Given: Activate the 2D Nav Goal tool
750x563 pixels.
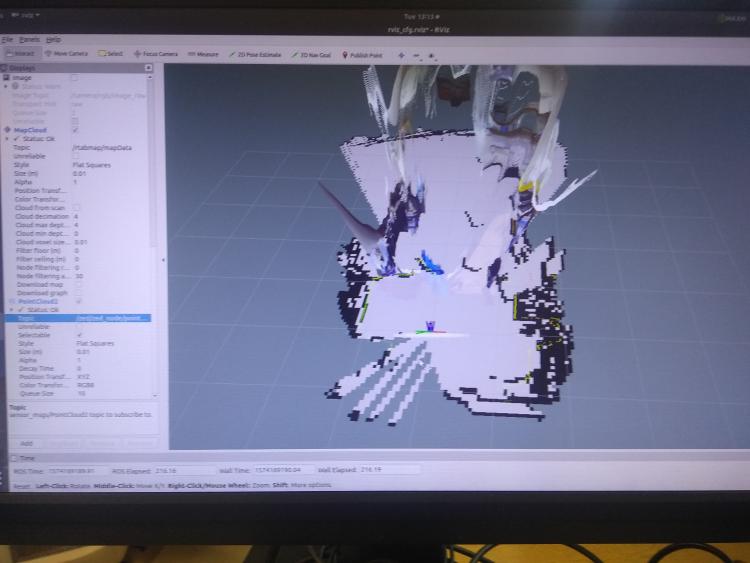Looking at the screenshot, I should point(311,55).
